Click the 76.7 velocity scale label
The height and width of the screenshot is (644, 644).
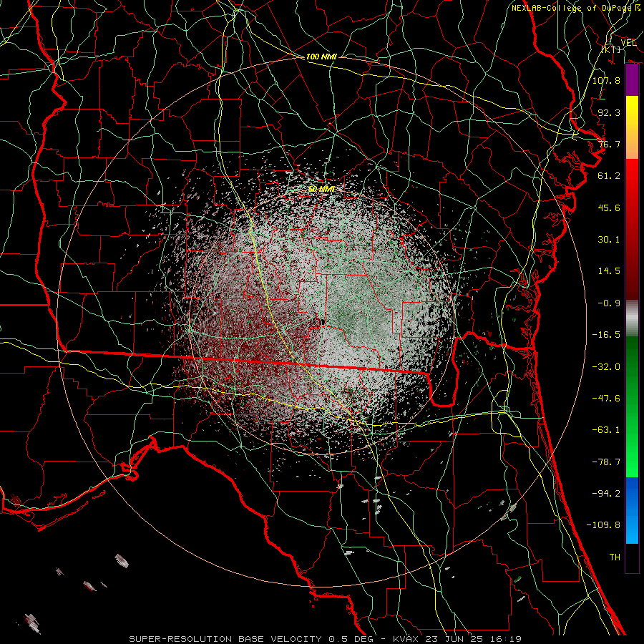tap(609, 144)
